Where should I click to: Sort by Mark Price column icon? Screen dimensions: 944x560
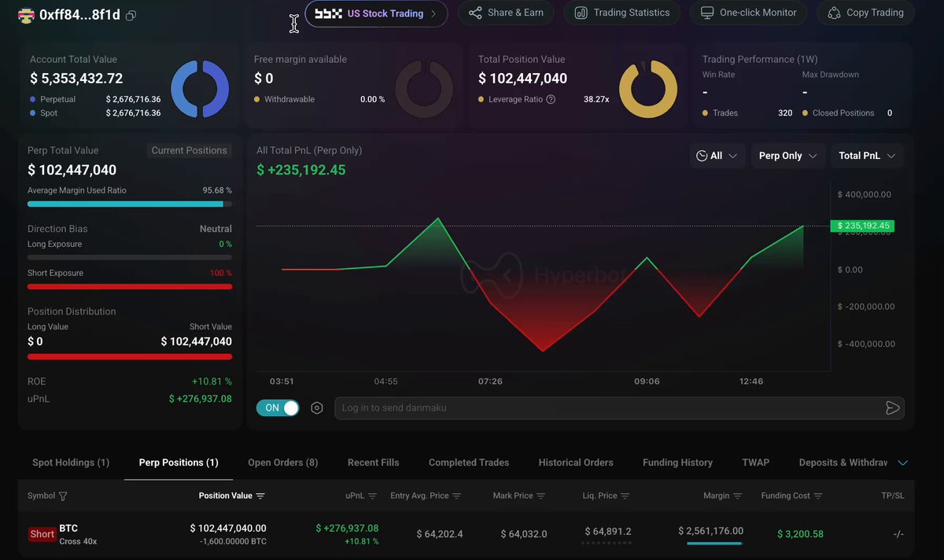point(541,496)
